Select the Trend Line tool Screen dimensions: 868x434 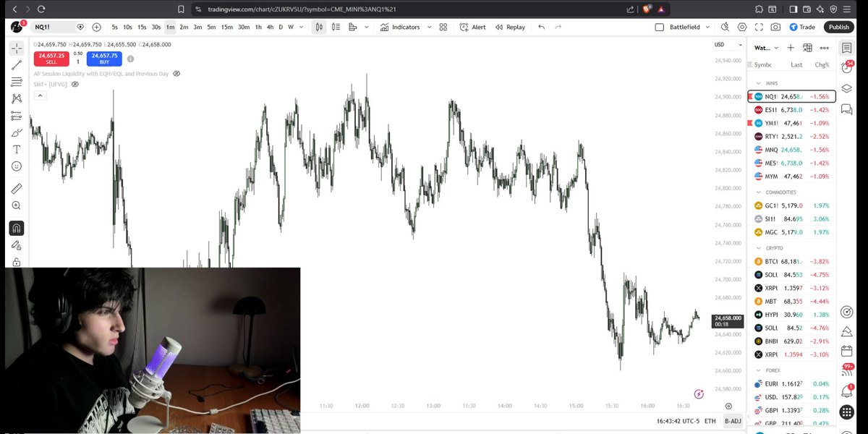16,66
